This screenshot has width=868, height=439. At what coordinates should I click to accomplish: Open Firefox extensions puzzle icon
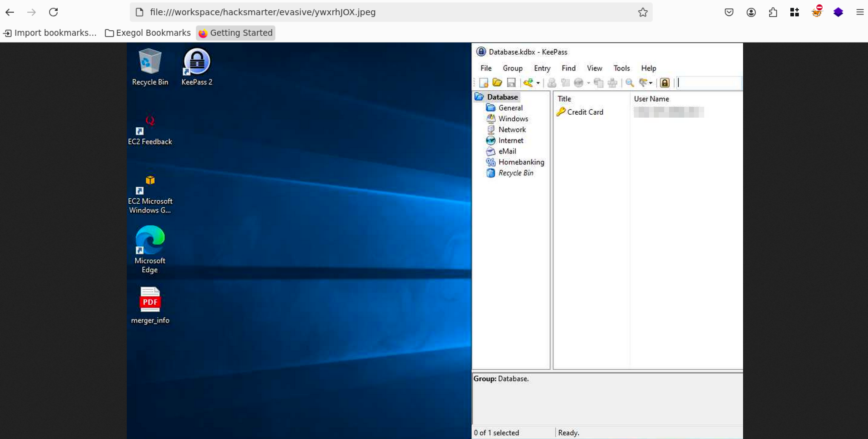(773, 12)
